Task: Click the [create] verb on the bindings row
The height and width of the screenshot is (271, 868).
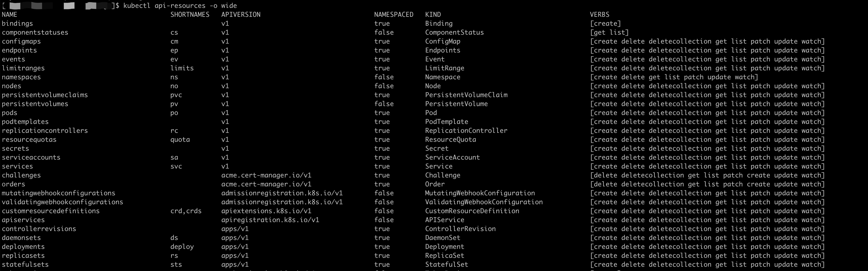Action: pyautogui.click(x=605, y=24)
